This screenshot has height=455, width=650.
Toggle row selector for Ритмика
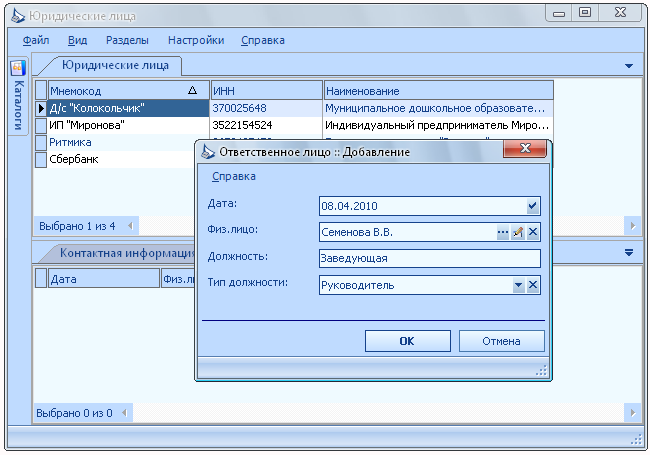(41, 142)
